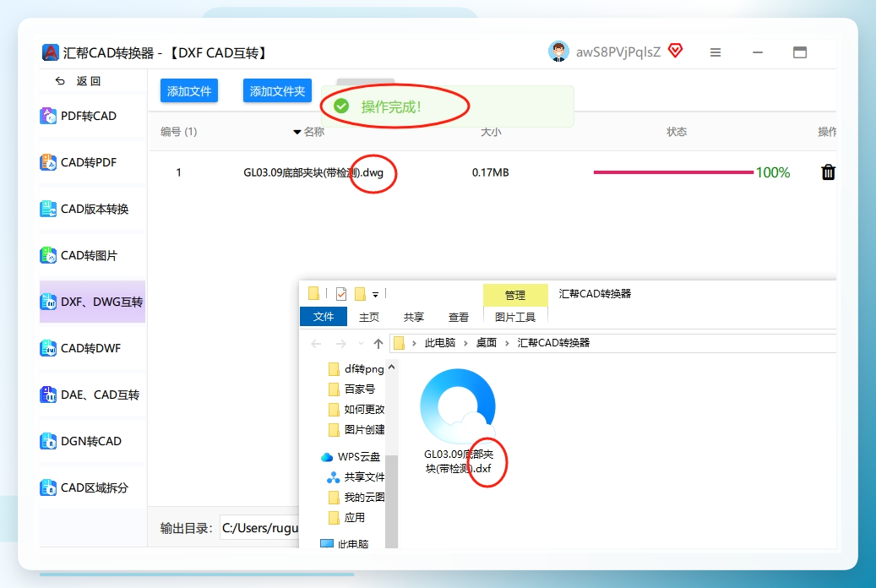Screen dimensions: 876x588
Task: Click the conversion progress bar
Action: [x=673, y=172]
